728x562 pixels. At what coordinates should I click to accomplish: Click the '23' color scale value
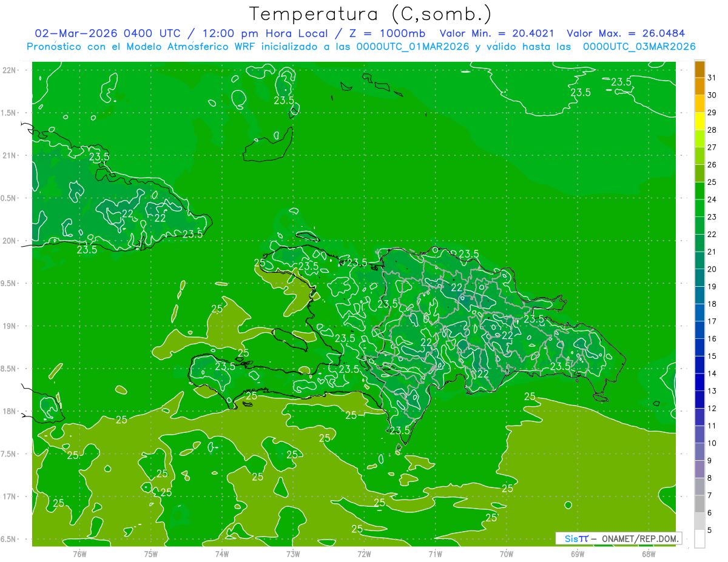712,217
